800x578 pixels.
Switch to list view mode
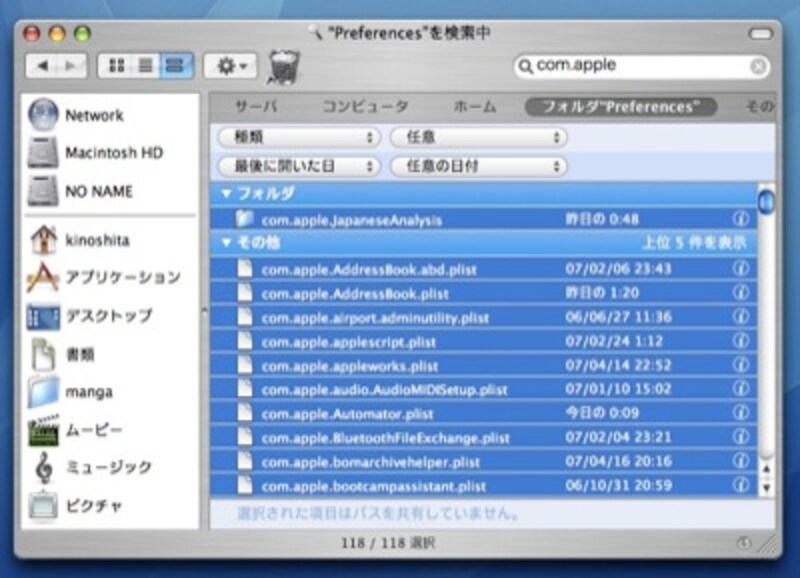coord(145,65)
